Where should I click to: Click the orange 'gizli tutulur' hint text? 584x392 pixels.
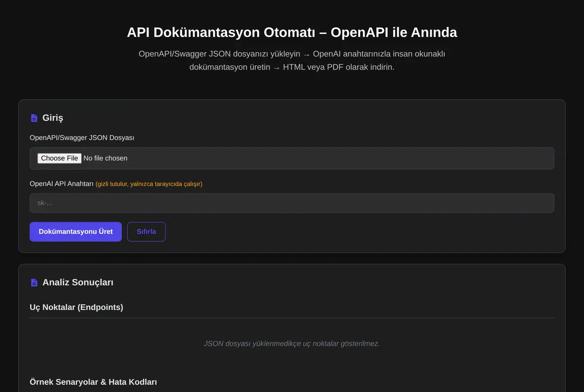[x=149, y=184]
